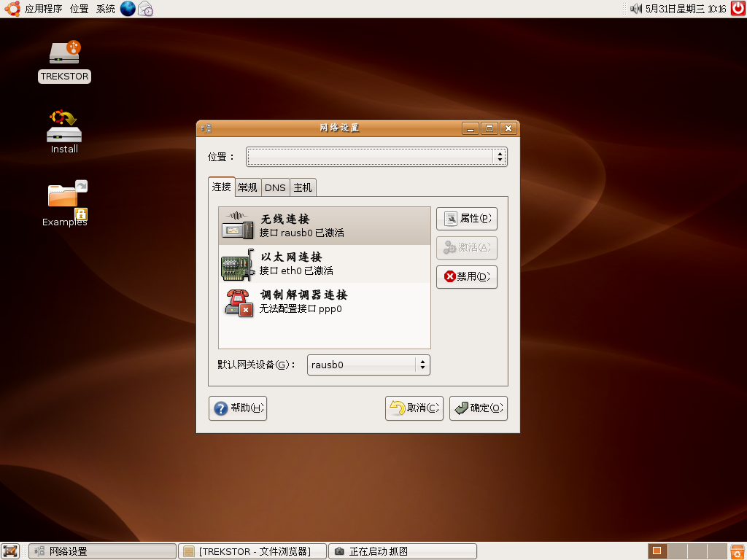
Task: Click the show desktop icon in bottom panel
Action: (x=10, y=551)
